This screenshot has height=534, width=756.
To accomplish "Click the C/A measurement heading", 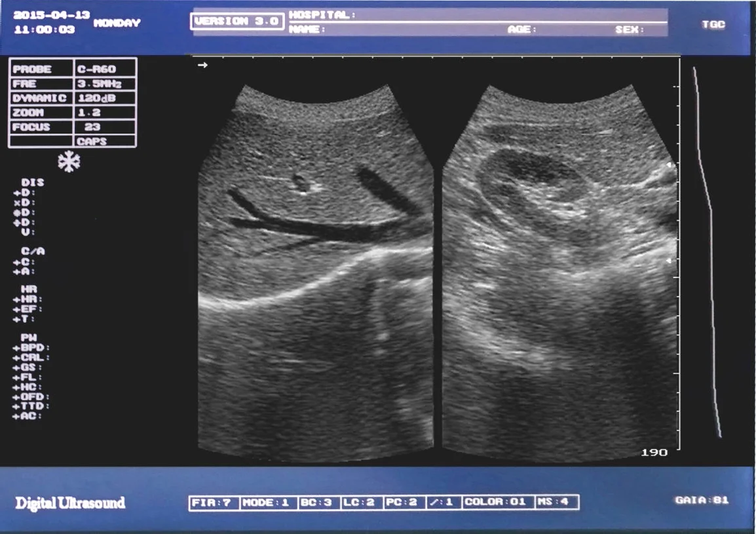I will click(x=33, y=251).
